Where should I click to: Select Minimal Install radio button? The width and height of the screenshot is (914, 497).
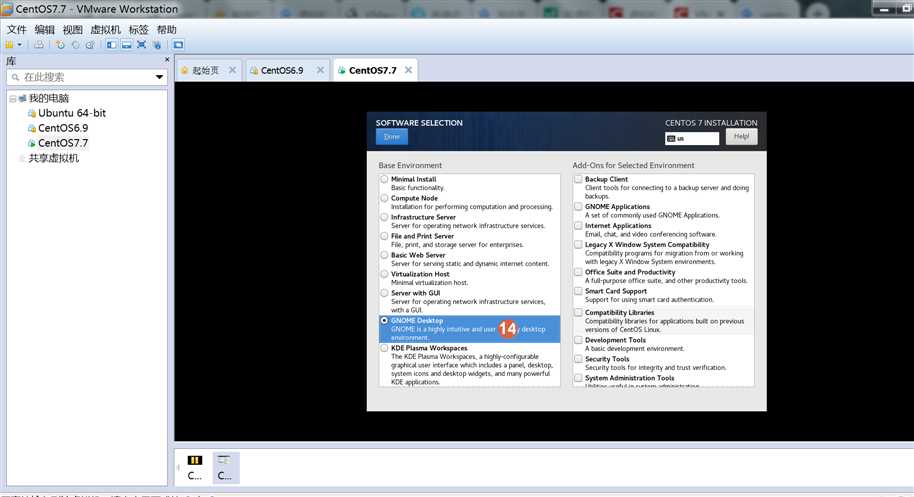pos(384,179)
